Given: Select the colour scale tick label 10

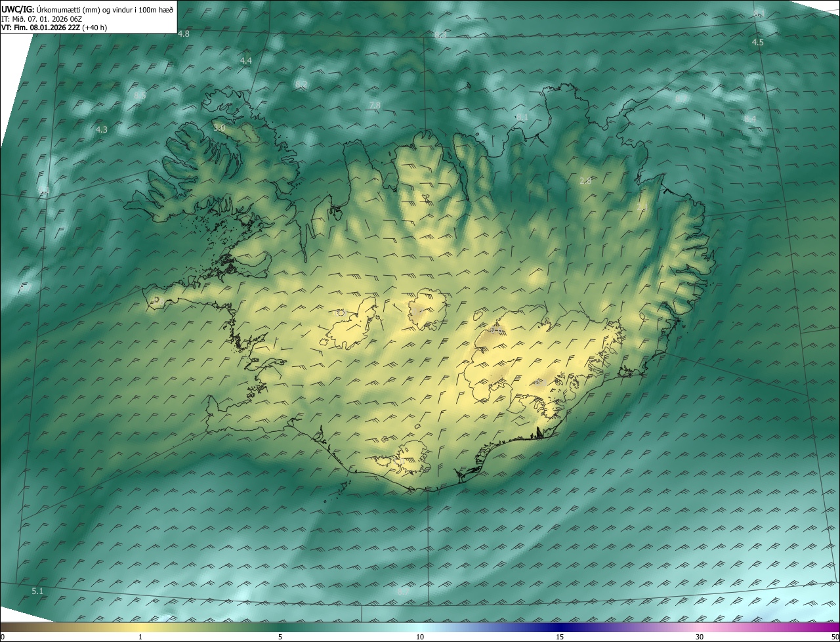Looking at the screenshot, I should (x=420, y=637).
